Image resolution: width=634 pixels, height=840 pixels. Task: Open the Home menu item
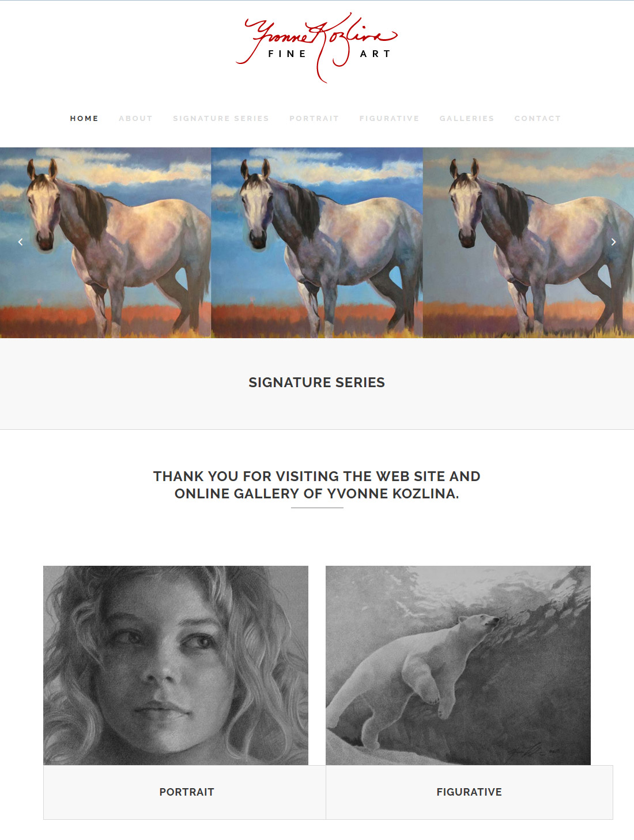(84, 118)
